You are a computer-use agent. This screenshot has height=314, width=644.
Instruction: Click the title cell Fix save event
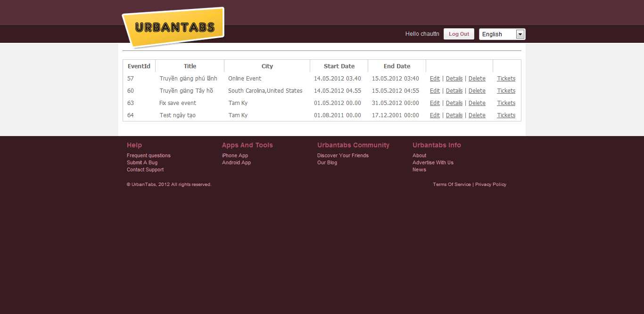(x=178, y=103)
